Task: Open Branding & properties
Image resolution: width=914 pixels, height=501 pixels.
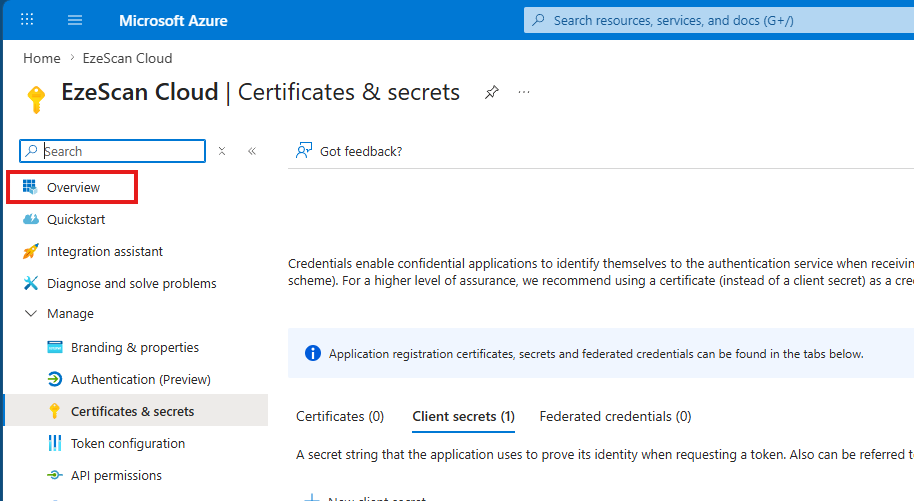Action: click(135, 348)
